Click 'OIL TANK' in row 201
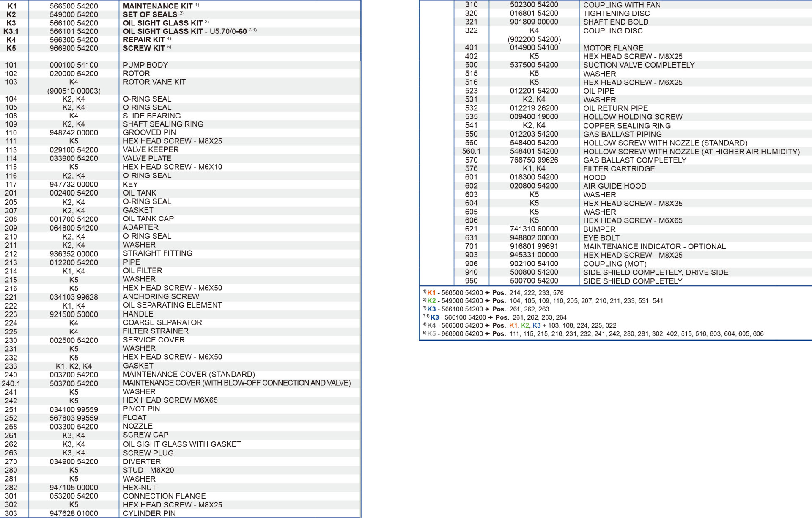This screenshot has height=518, width=812. coord(140,193)
